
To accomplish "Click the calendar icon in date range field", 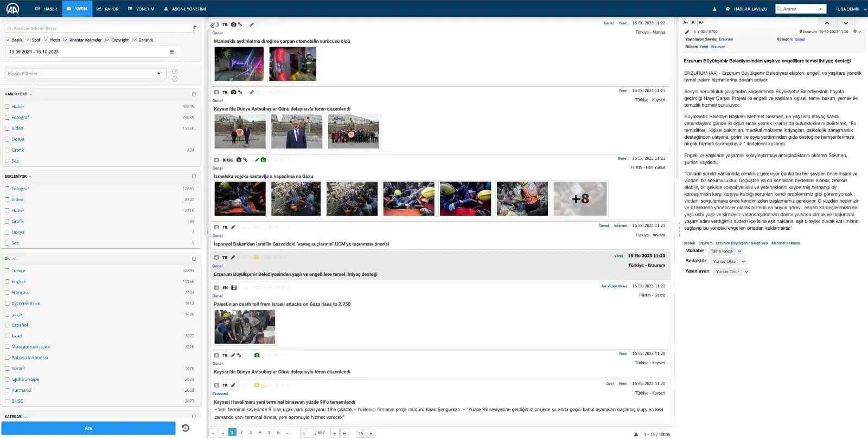I will pos(172,52).
